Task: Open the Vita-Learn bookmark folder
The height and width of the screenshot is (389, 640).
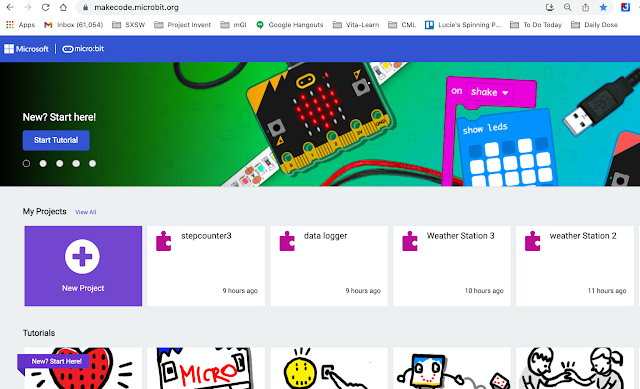Action: (356, 25)
